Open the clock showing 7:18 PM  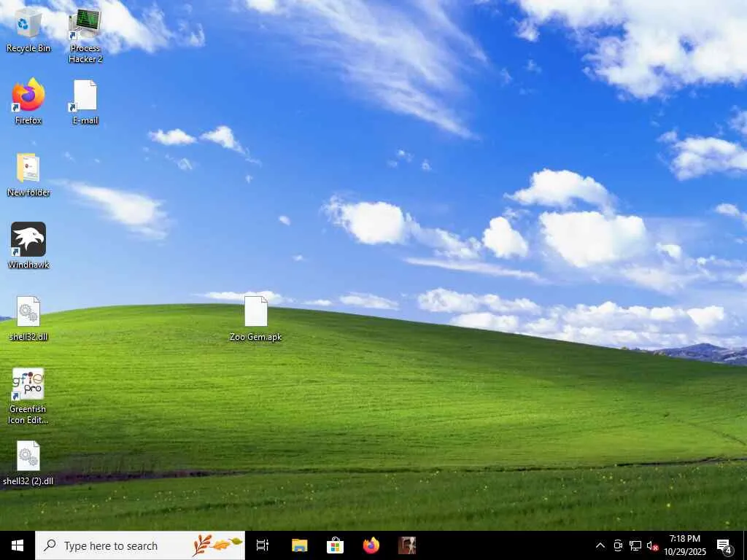[684, 545]
